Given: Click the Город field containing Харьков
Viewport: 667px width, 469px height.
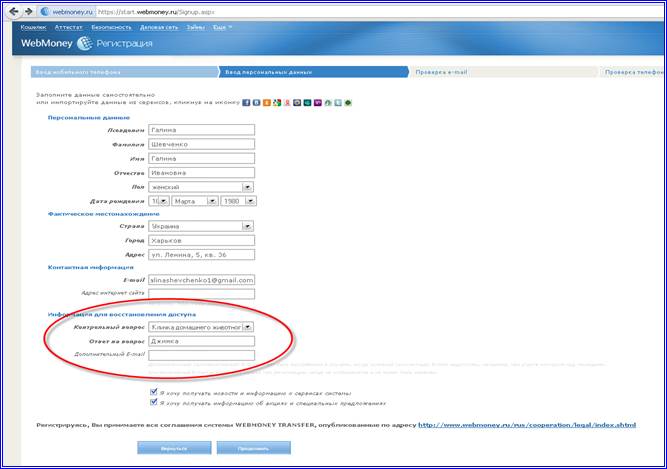Looking at the screenshot, I should 202,240.
